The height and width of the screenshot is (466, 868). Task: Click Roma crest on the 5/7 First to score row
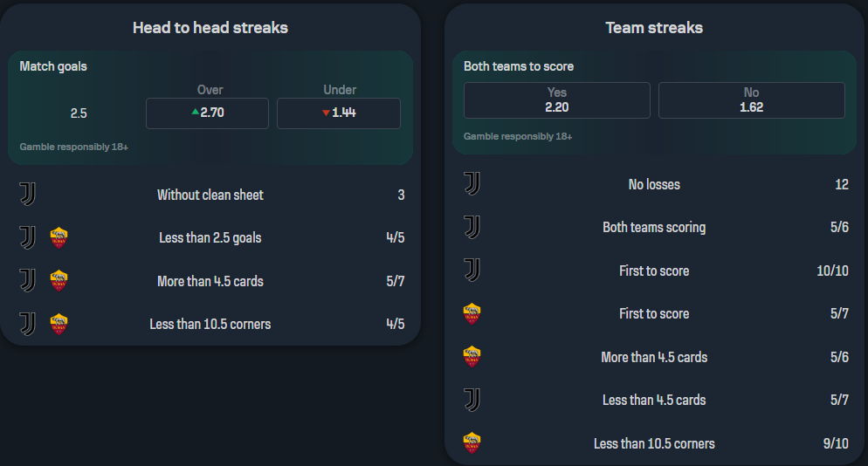tap(472, 313)
